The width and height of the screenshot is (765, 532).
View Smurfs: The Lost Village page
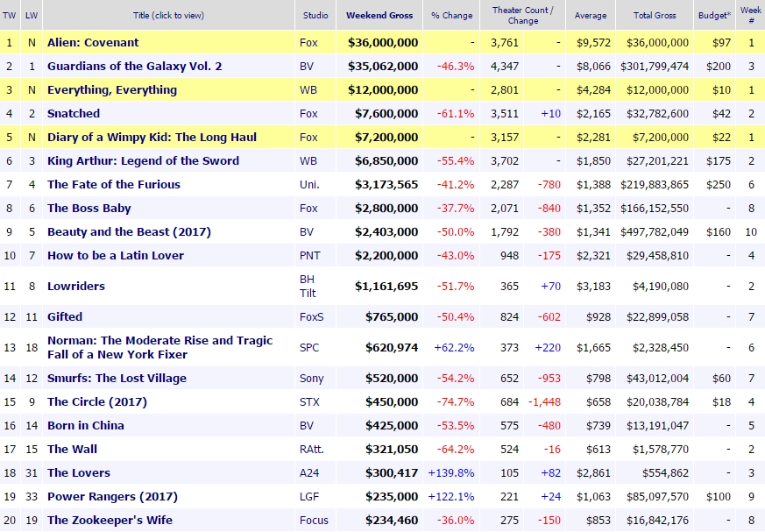coord(117,379)
